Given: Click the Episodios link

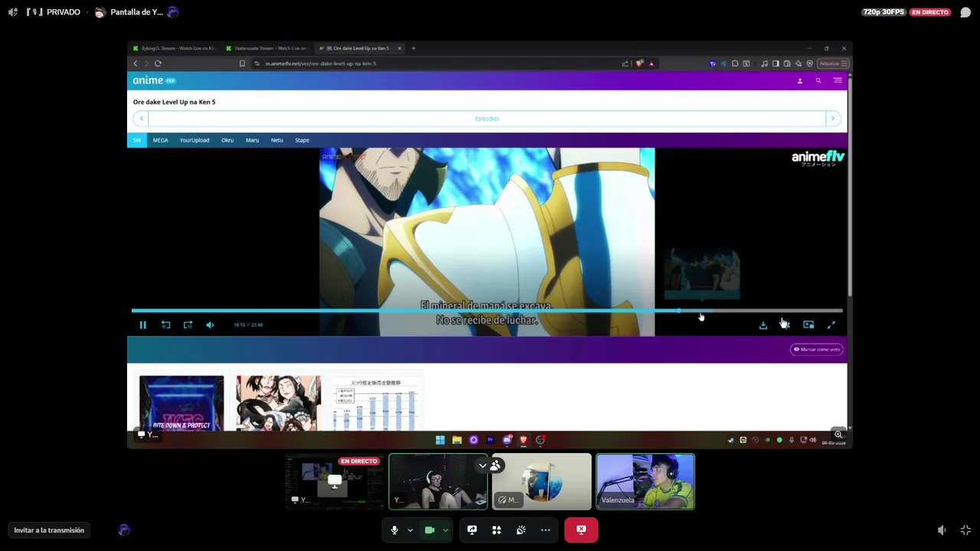Looking at the screenshot, I should 487,119.
